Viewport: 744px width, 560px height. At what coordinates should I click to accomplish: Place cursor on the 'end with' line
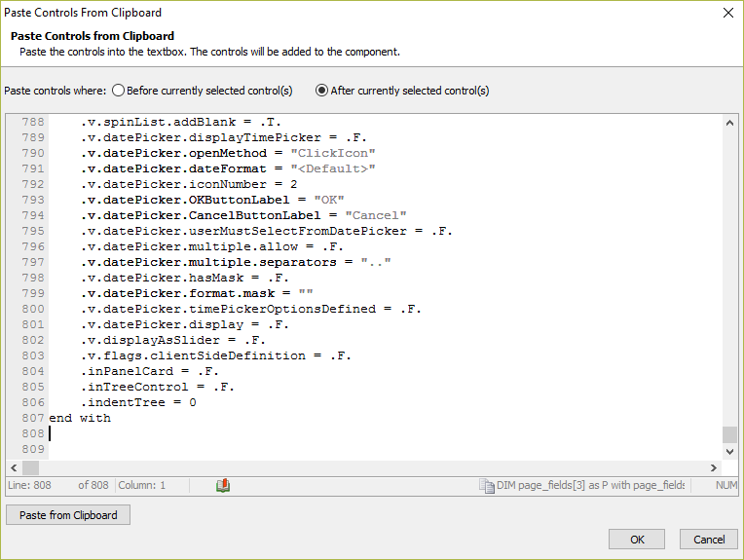80,418
